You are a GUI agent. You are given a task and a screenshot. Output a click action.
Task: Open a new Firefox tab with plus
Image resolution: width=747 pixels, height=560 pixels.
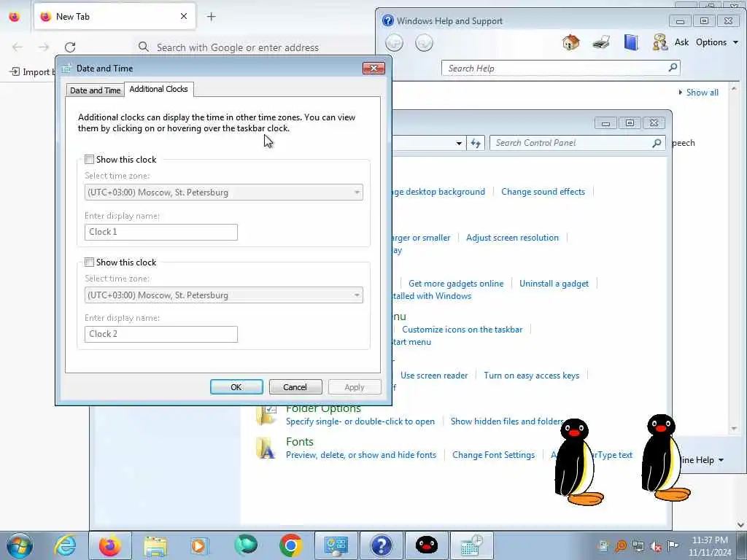[211, 17]
